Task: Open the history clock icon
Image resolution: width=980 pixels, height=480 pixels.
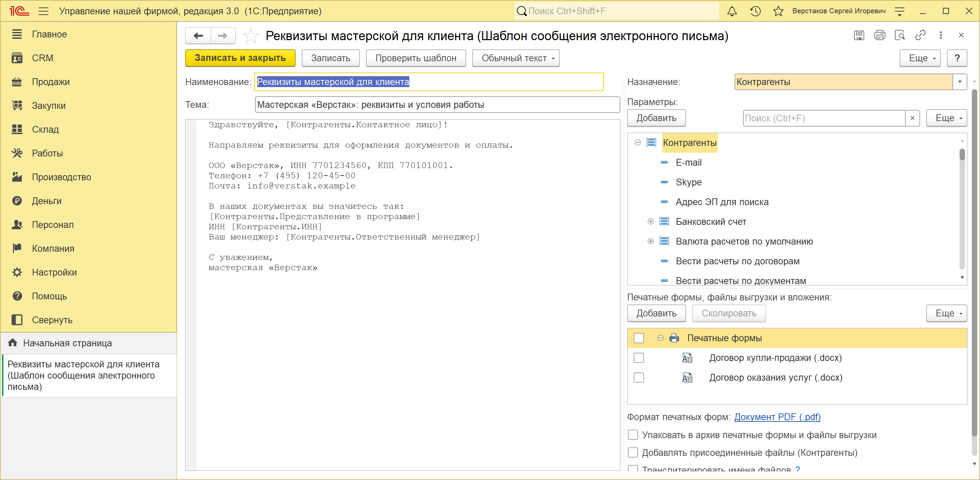Action: (x=755, y=11)
